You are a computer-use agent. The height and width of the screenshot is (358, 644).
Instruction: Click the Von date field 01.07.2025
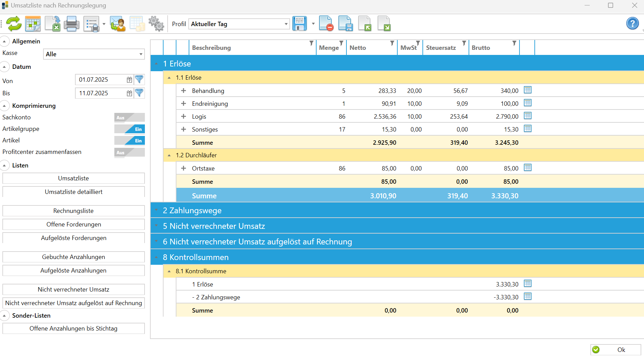(101, 80)
